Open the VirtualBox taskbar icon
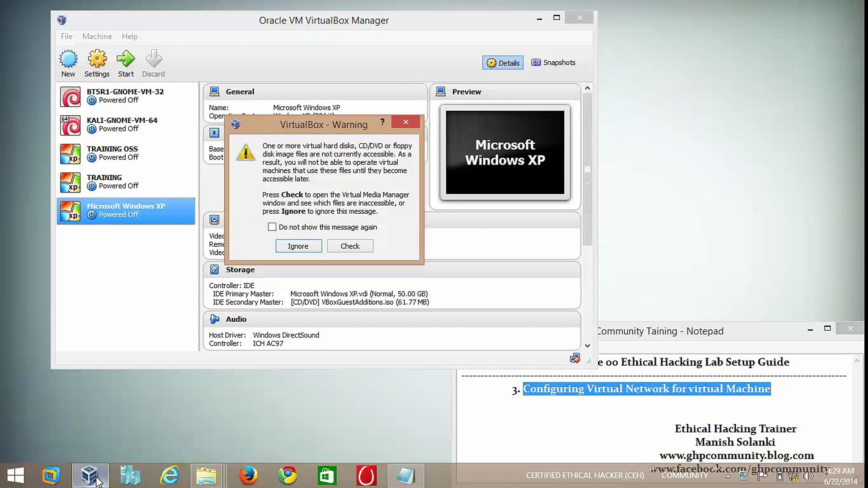This screenshot has height=488, width=868. 90,475
